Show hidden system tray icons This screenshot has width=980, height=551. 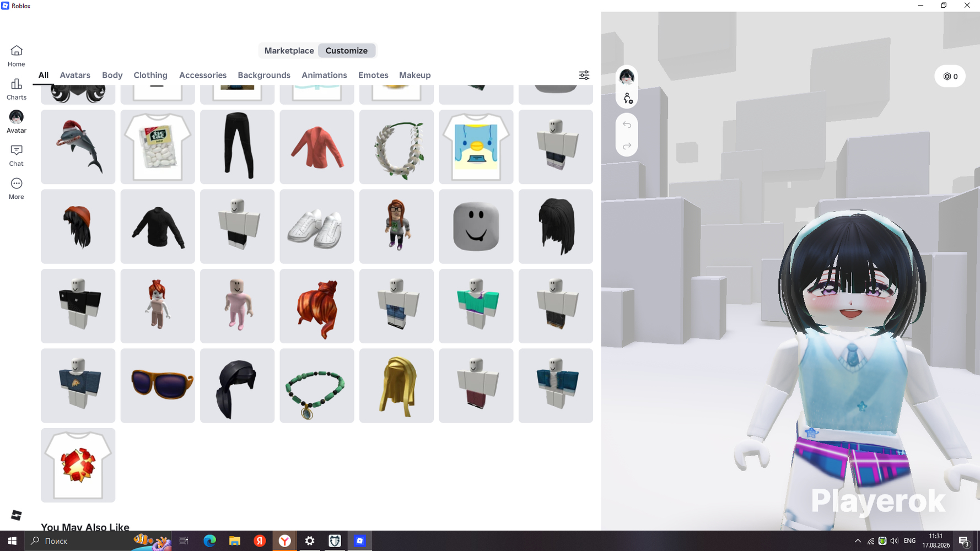click(858, 541)
